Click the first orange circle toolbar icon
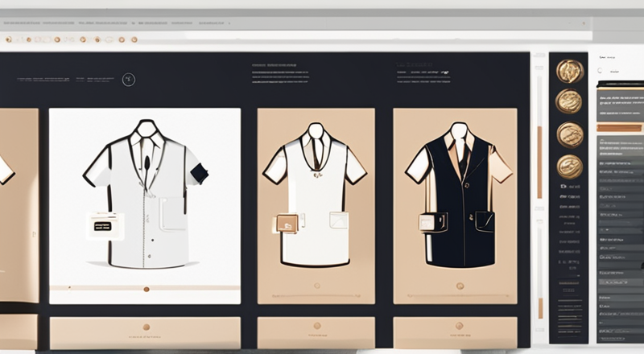The height and width of the screenshot is (354, 644). [8, 39]
